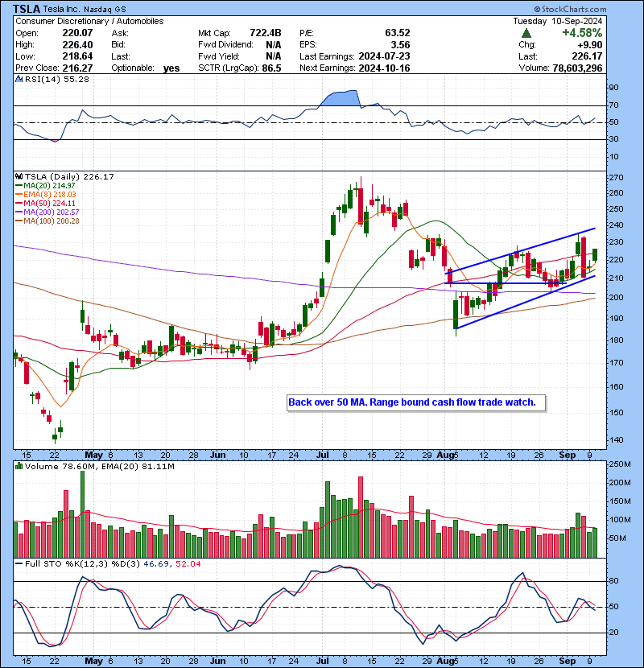Select Consumer Discretionary / Automobiles sector text
The image size is (644, 668).
click(89, 21)
